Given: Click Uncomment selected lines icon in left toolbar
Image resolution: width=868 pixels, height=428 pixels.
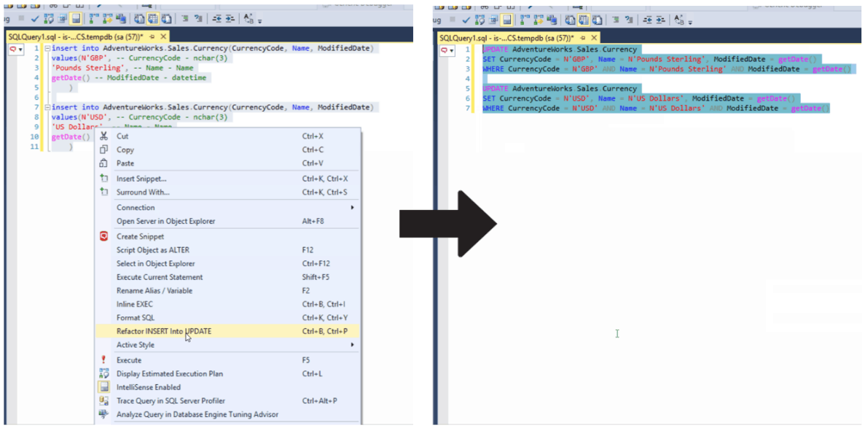Looking at the screenshot, I should tap(198, 19).
